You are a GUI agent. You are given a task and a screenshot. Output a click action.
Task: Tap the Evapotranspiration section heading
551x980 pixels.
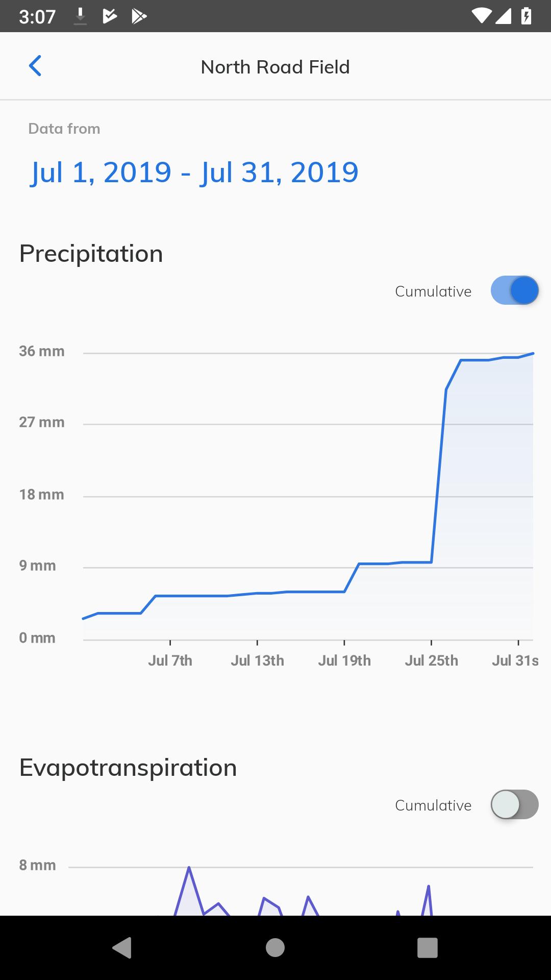pos(128,768)
